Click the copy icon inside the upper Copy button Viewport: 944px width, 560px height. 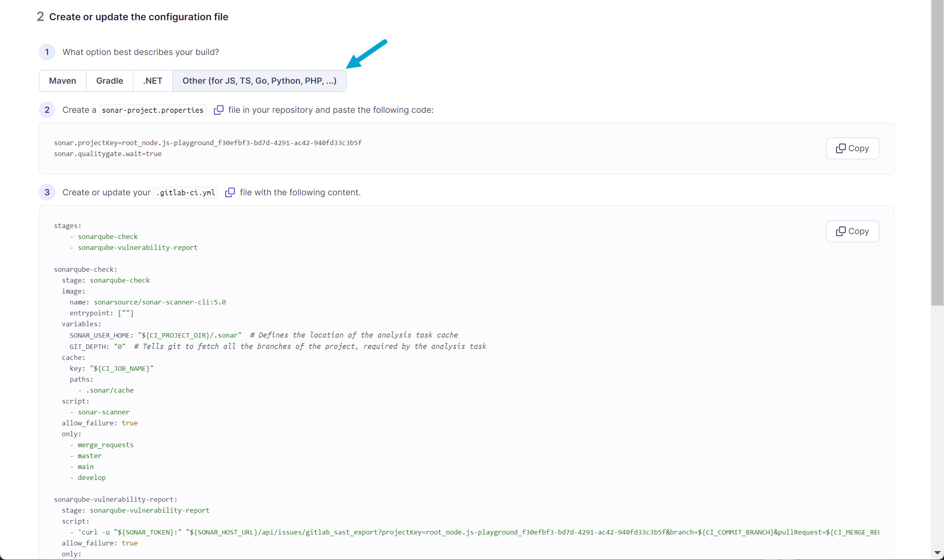point(841,148)
